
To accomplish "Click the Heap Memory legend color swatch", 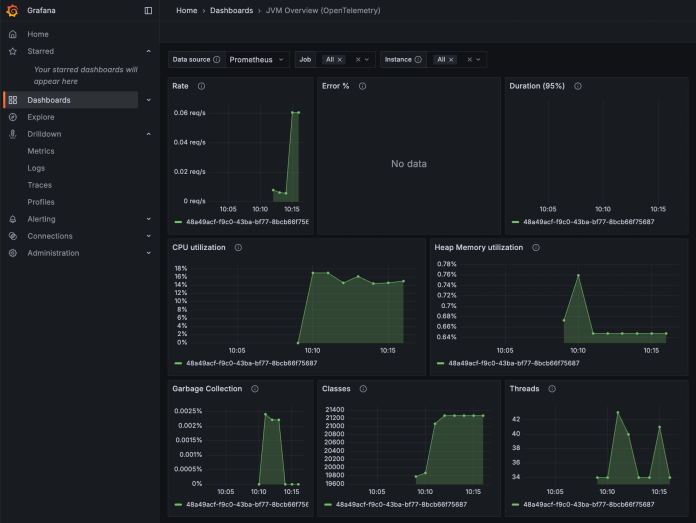I will 440,364.
